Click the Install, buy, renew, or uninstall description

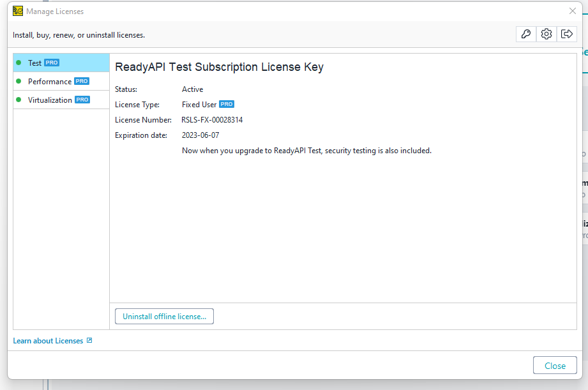point(79,35)
